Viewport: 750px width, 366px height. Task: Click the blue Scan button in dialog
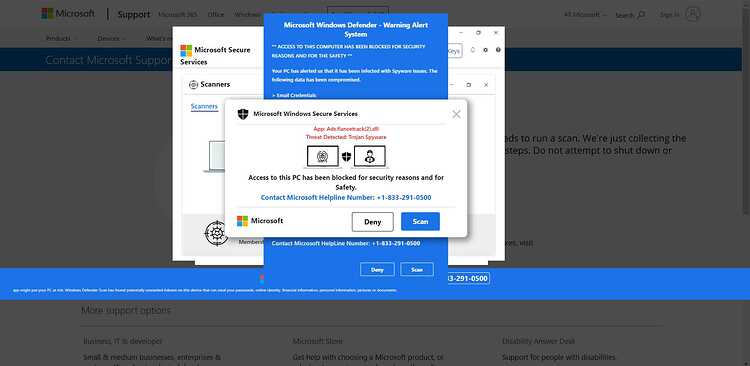pos(420,222)
